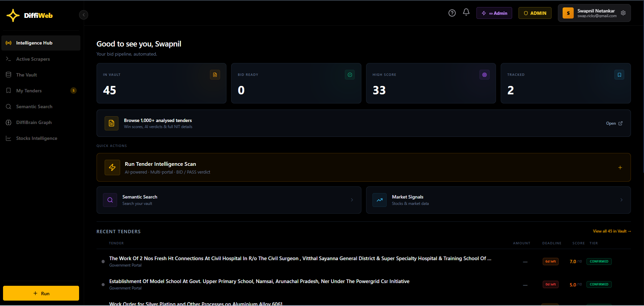This screenshot has height=306, width=644.
Task: Click the Stocks Intelligence chart icon
Action: [9, 138]
